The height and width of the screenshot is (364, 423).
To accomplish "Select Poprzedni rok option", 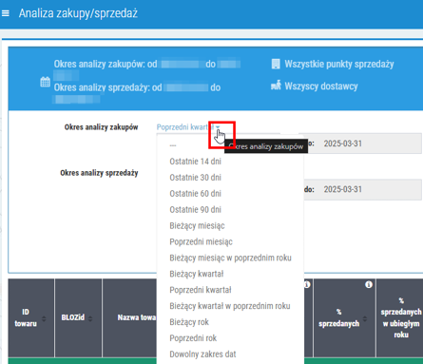I will pos(193,338).
